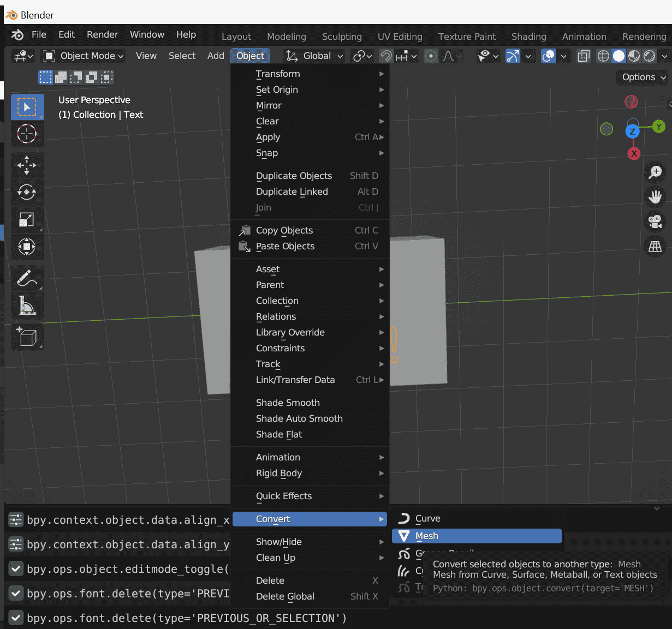Switch to material preview shading
The image size is (672, 629).
click(x=634, y=56)
